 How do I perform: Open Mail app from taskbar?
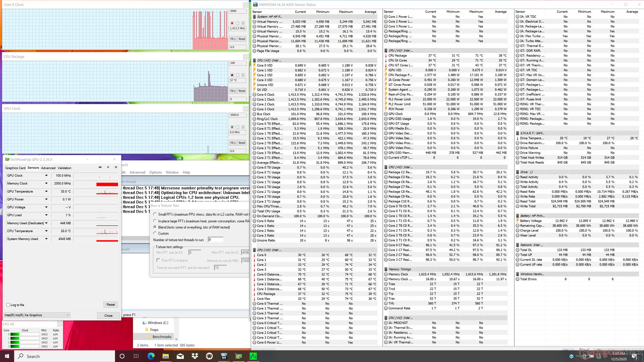(x=180, y=356)
